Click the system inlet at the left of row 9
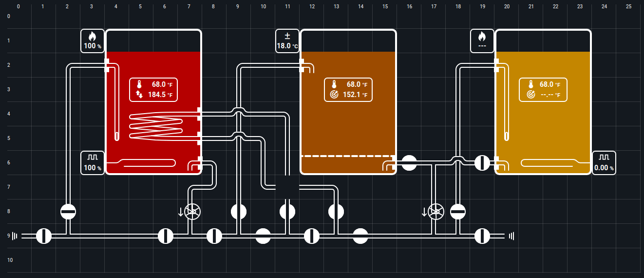Screen dimensions: 644x278 point(15,236)
